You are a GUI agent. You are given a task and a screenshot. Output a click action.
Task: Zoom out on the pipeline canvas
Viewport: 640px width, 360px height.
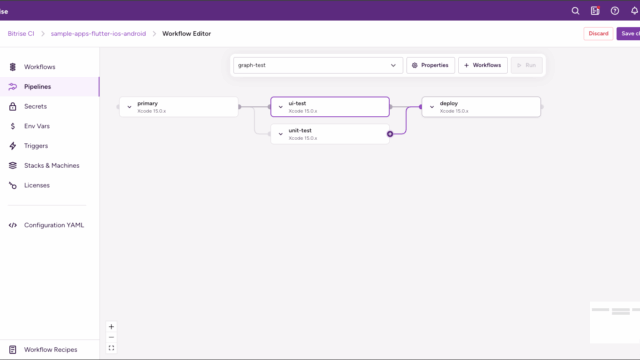(x=111, y=337)
